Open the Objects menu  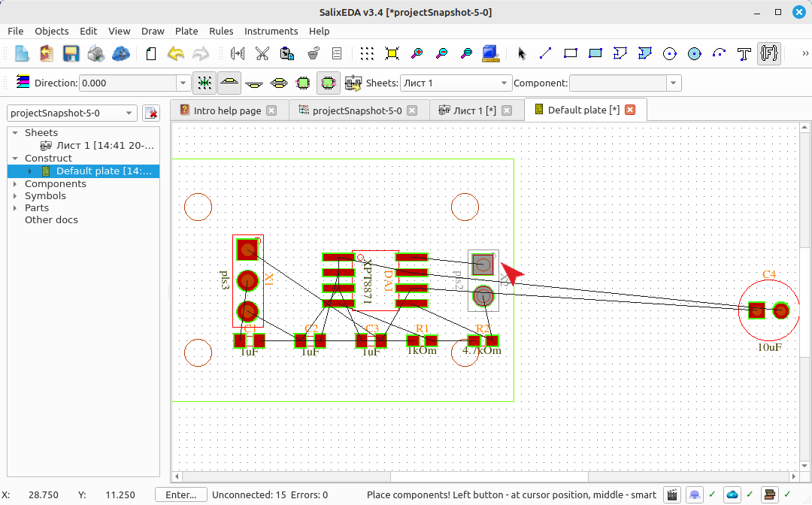(51, 31)
